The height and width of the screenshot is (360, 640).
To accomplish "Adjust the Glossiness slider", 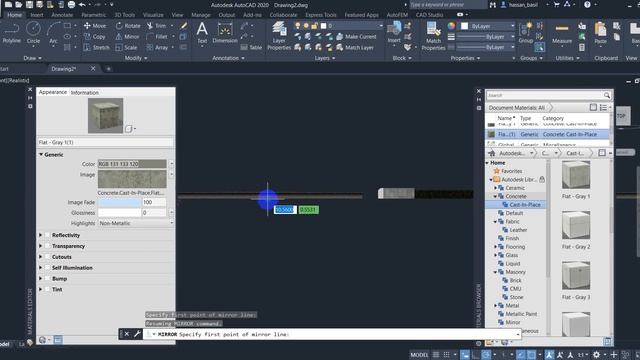I will [x=120, y=213].
